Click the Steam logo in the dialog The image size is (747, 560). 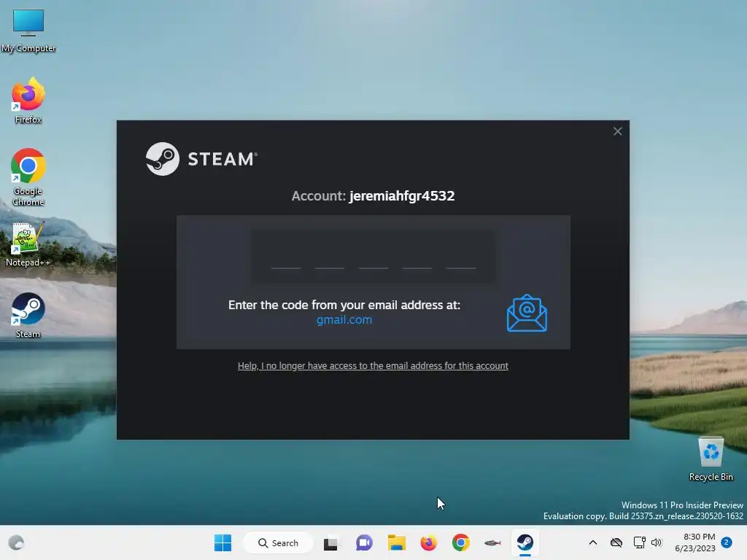coord(201,159)
